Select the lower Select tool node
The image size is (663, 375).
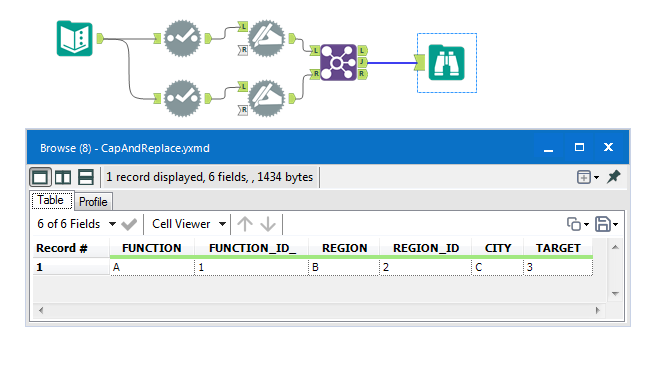coord(182,98)
